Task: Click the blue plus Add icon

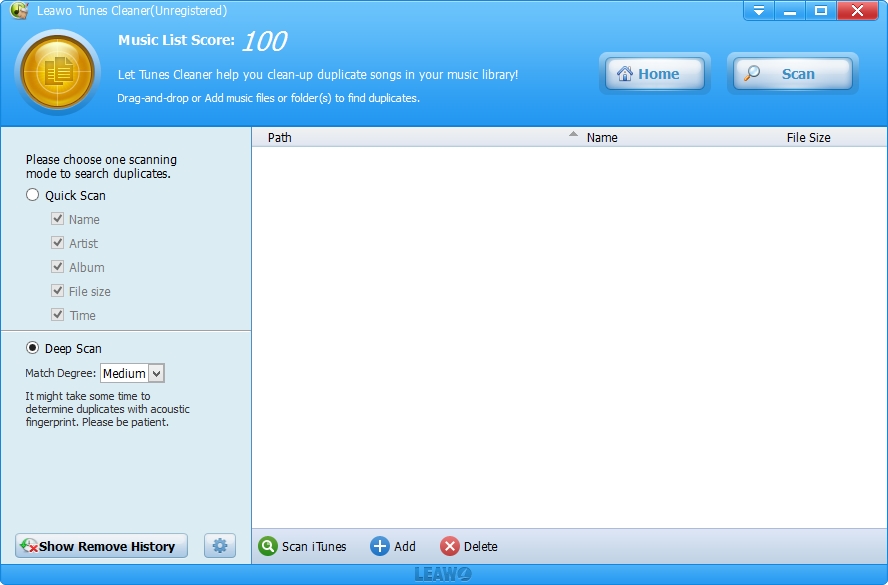Action: [380, 546]
